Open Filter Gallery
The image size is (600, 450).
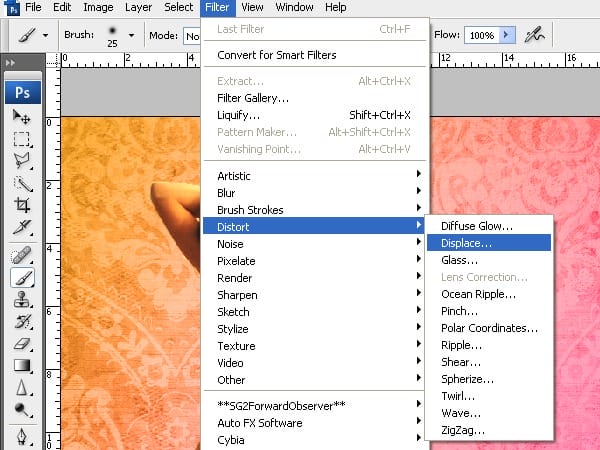[315, 98]
